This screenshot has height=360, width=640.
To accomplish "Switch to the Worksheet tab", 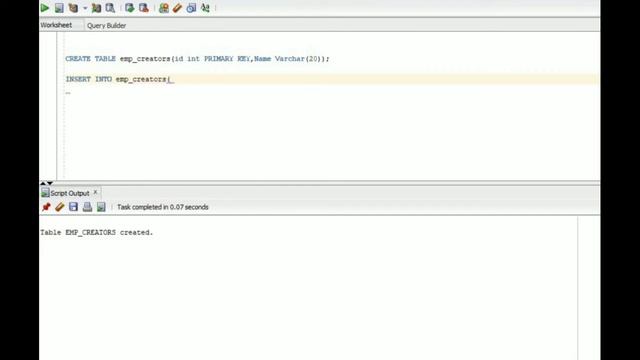I will pyautogui.click(x=56, y=25).
